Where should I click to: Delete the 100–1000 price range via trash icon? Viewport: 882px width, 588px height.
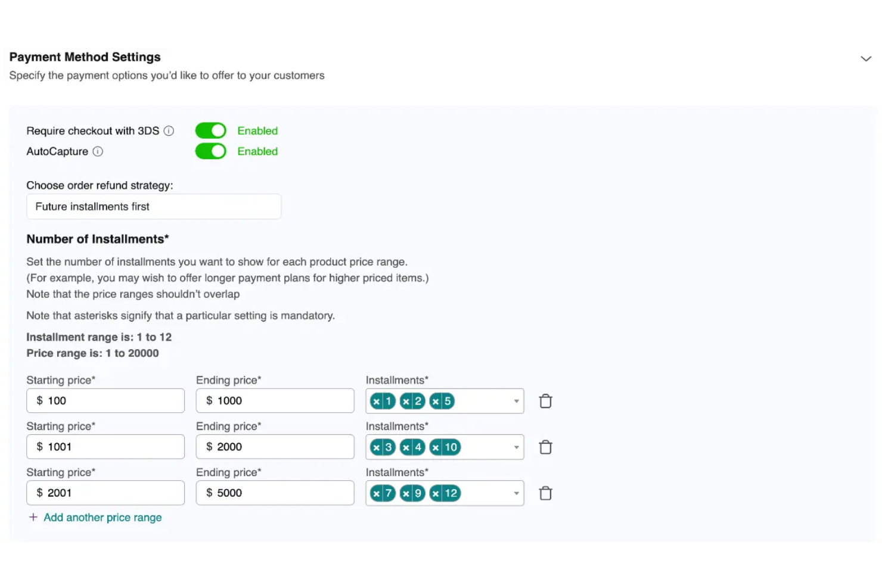[545, 400]
